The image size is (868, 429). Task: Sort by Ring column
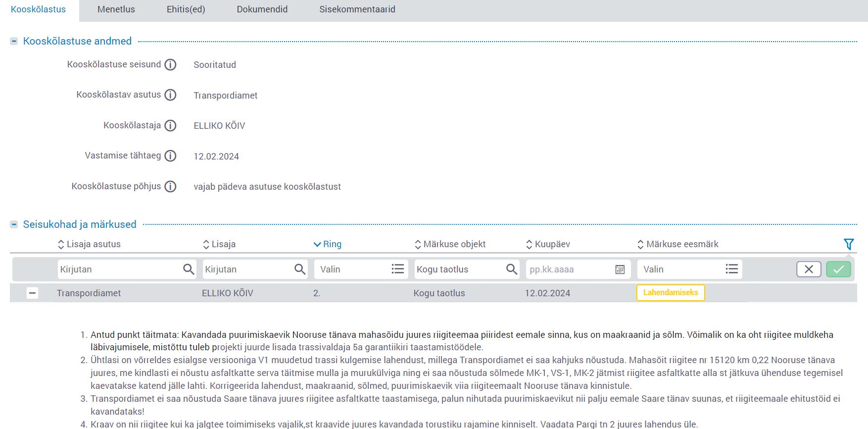(x=328, y=244)
